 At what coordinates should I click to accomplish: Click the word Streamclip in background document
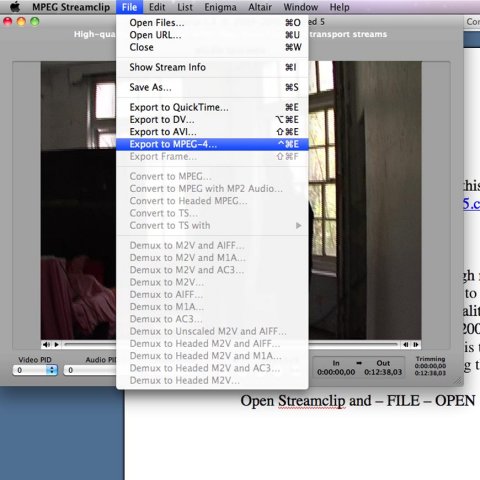[x=312, y=401]
